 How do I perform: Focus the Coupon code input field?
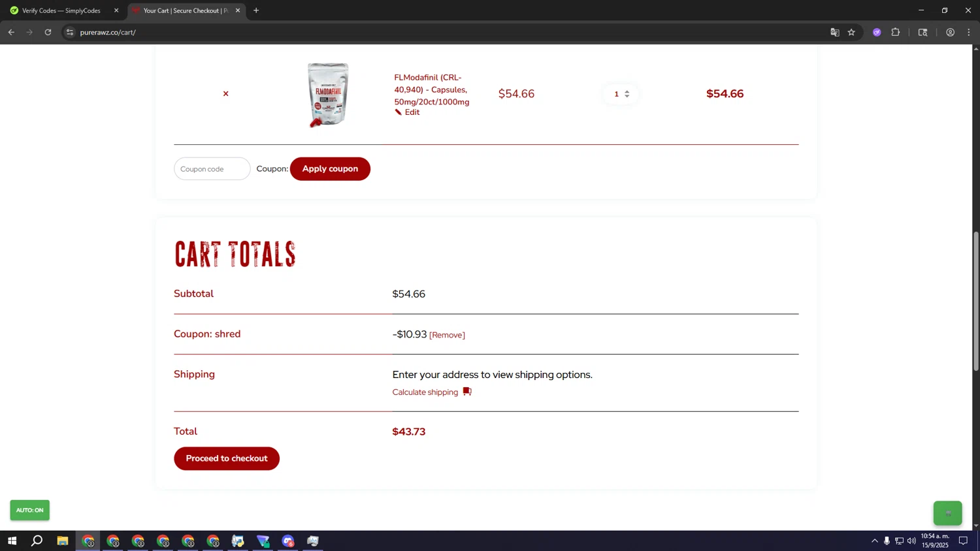212,169
